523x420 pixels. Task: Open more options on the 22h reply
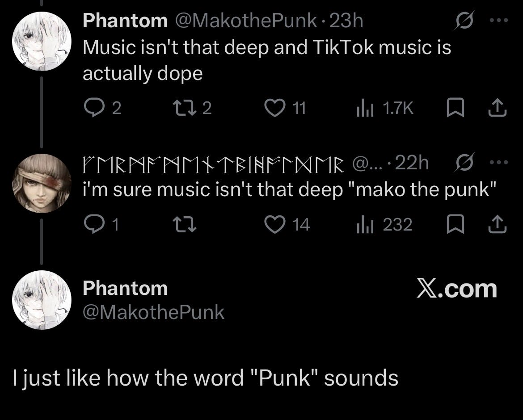[x=499, y=162]
